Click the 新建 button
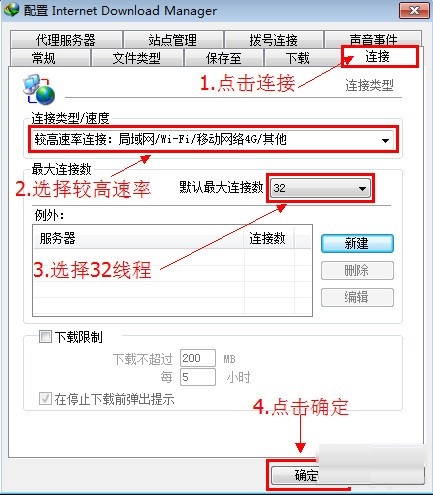The height and width of the screenshot is (495, 433). click(x=357, y=243)
